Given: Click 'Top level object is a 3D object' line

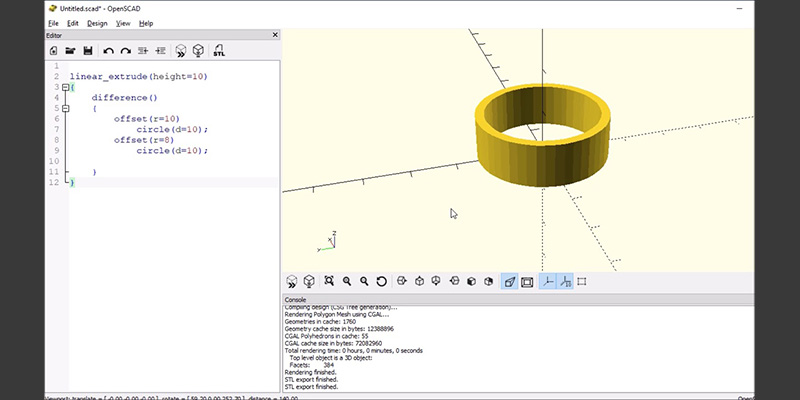Looking at the screenshot, I should 331,358.
